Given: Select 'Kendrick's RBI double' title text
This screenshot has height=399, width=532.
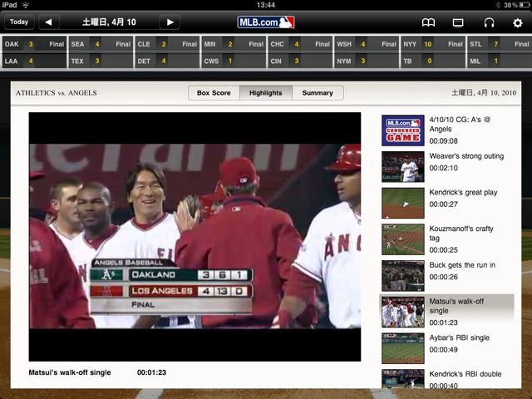Looking at the screenshot, I should point(465,374).
